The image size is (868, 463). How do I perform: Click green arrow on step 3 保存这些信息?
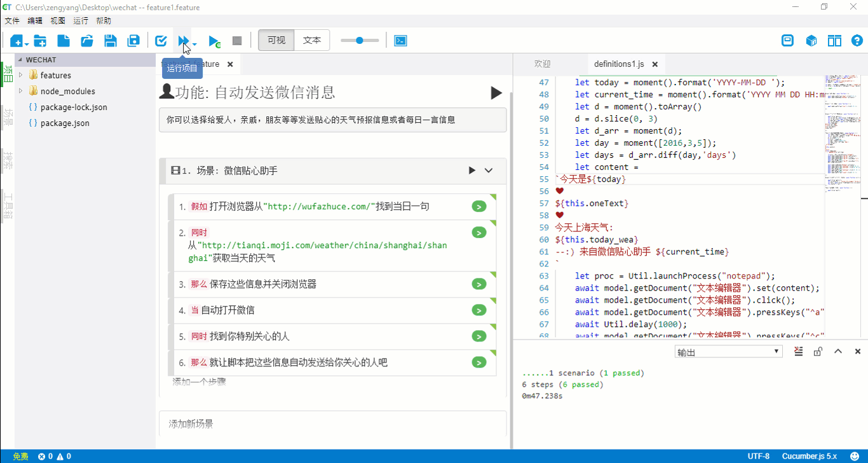479,284
